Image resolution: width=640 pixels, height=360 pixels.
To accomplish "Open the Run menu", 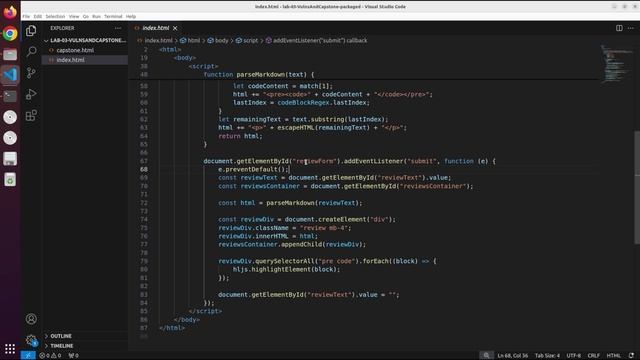I will click(96, 16).
